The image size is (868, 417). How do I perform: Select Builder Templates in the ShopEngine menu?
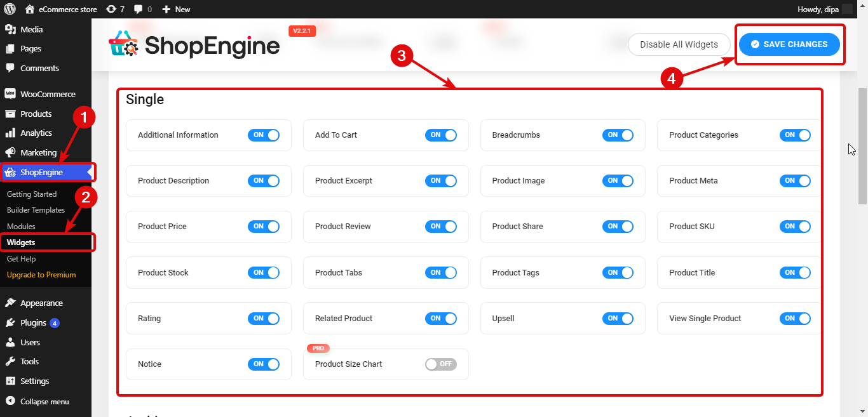point(36,209)
